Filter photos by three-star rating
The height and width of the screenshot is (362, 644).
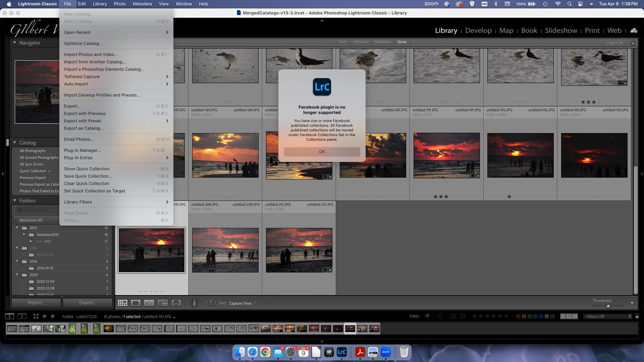click(x=494, y=316)
